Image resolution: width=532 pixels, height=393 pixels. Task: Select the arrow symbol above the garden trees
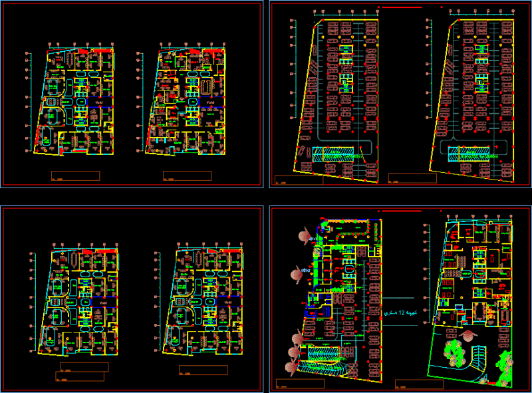469,335
